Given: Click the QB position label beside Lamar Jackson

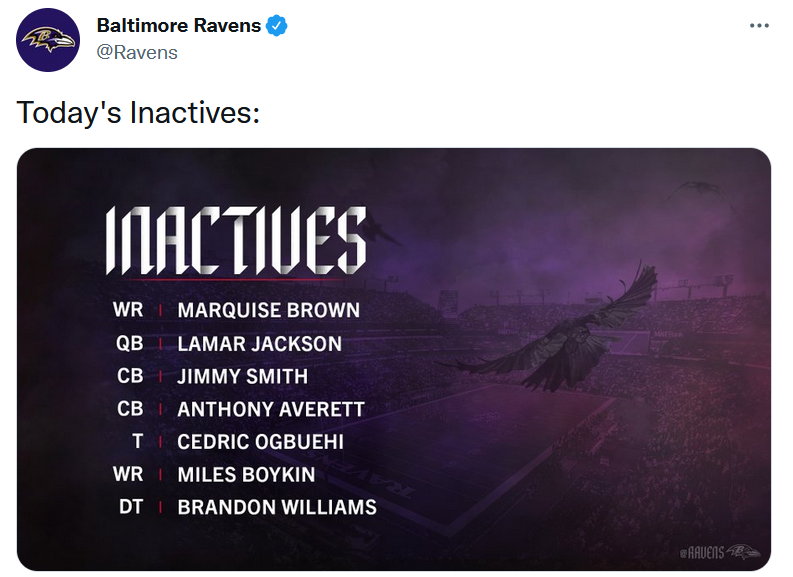Looking at the screenshot, I should (x=129, y=344).
